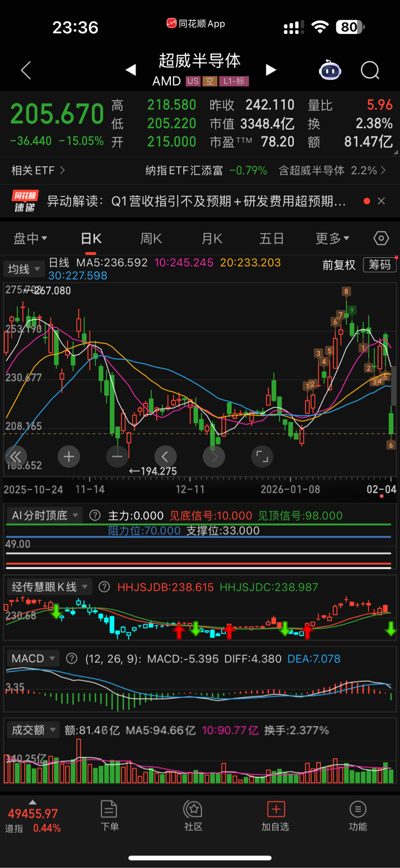The height and width of the screenshot is (868, 400).
Task: Open the AI robot assistant
Action: [330, 70]
